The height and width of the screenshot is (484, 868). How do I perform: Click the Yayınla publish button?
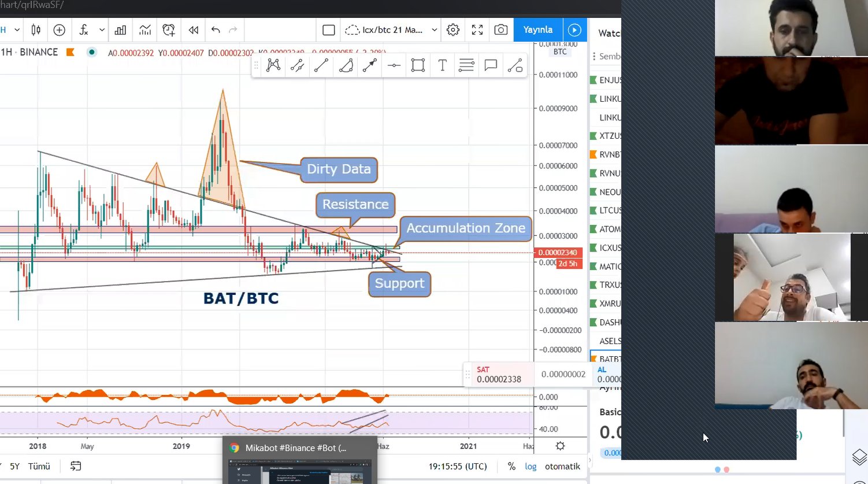(537, 30)
